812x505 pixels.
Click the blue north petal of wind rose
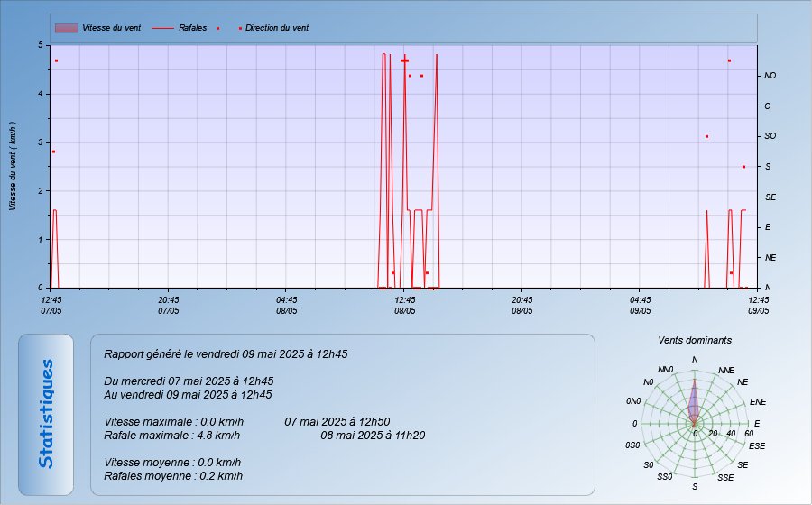(694, 401)
